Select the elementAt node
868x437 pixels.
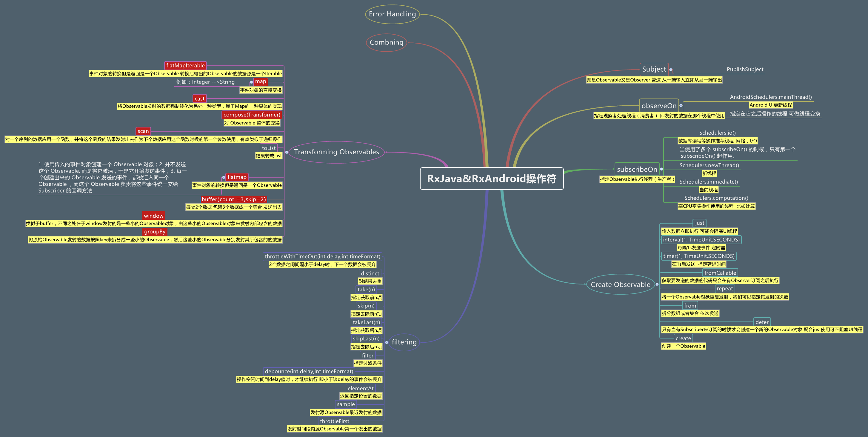click(361, 388)
